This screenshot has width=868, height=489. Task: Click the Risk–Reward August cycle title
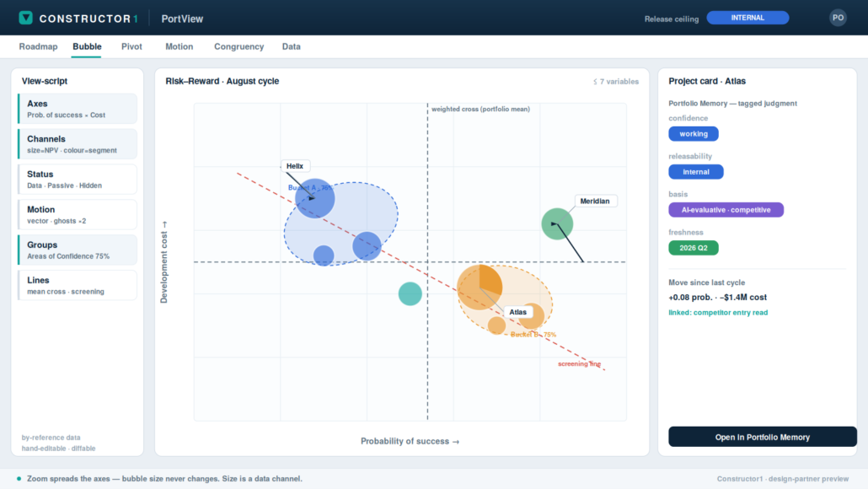222,81
